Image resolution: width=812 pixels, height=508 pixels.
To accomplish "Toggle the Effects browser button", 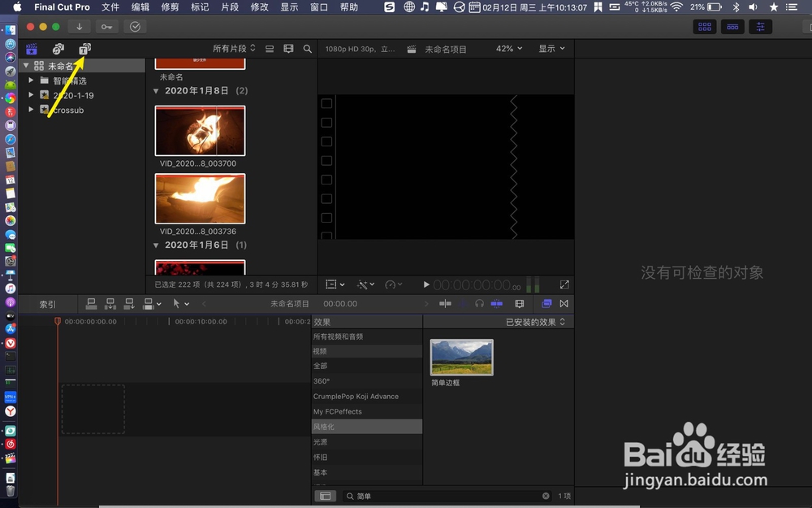I will coord(546,304).
